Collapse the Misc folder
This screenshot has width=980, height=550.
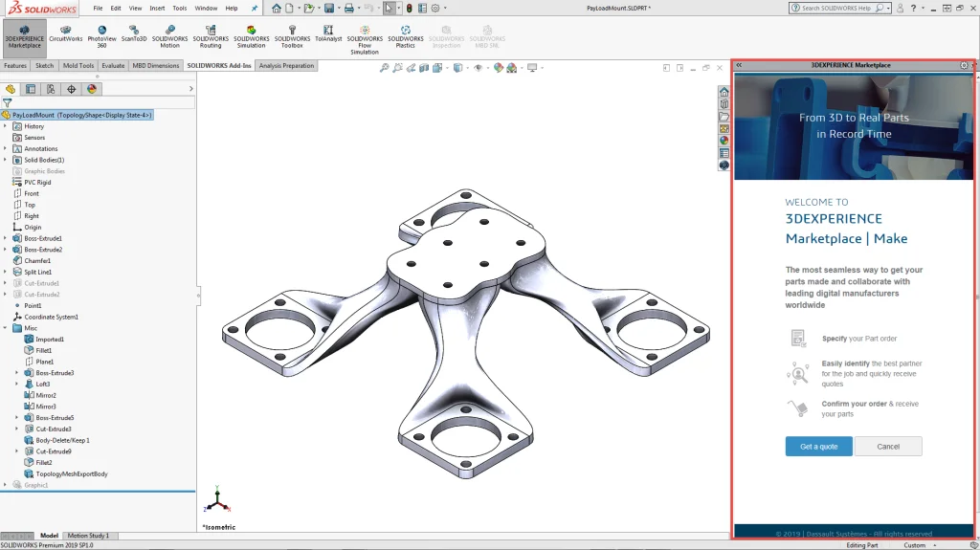pyautogui.click(x=6, y=328)
